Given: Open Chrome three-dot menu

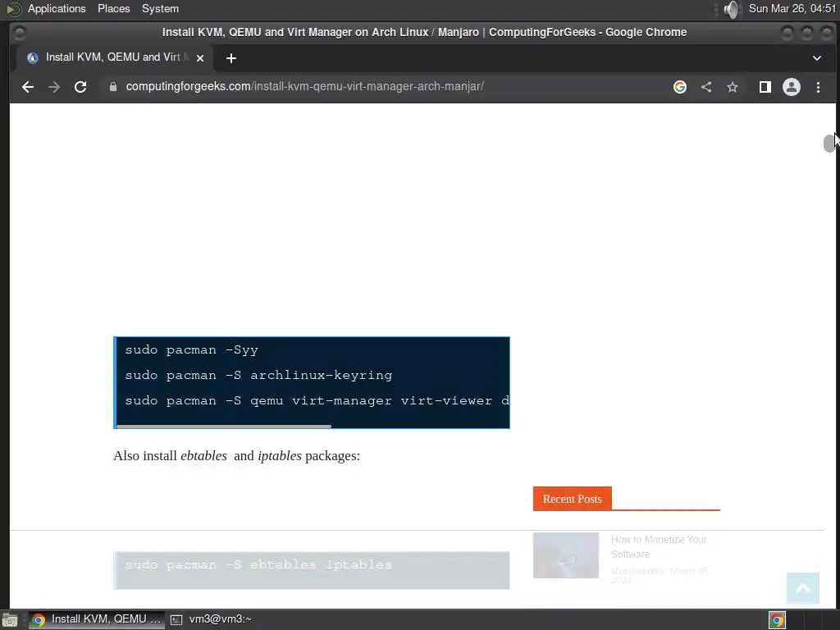Looking at the screenshot, I should pos(818,87).
